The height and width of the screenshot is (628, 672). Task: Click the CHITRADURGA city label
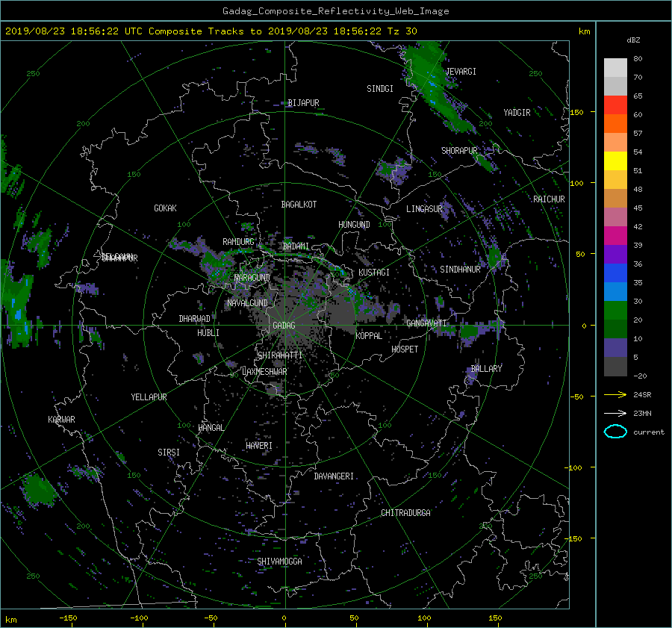pos(405,513)
